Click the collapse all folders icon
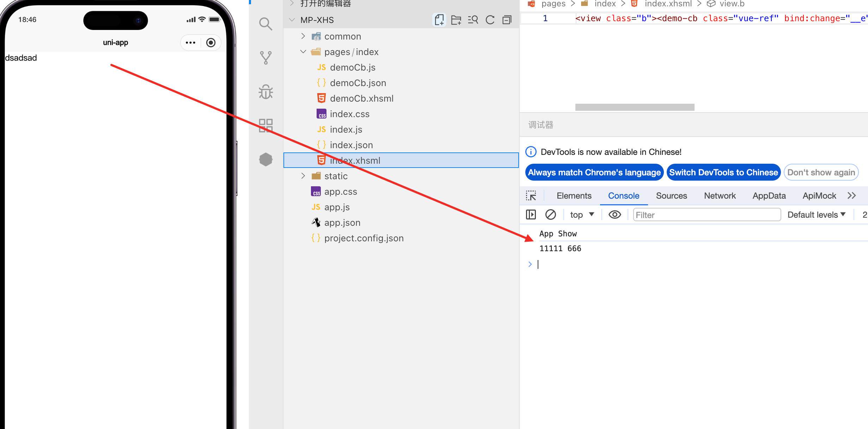This screenshot has height=429, width=868. point(507,20)
